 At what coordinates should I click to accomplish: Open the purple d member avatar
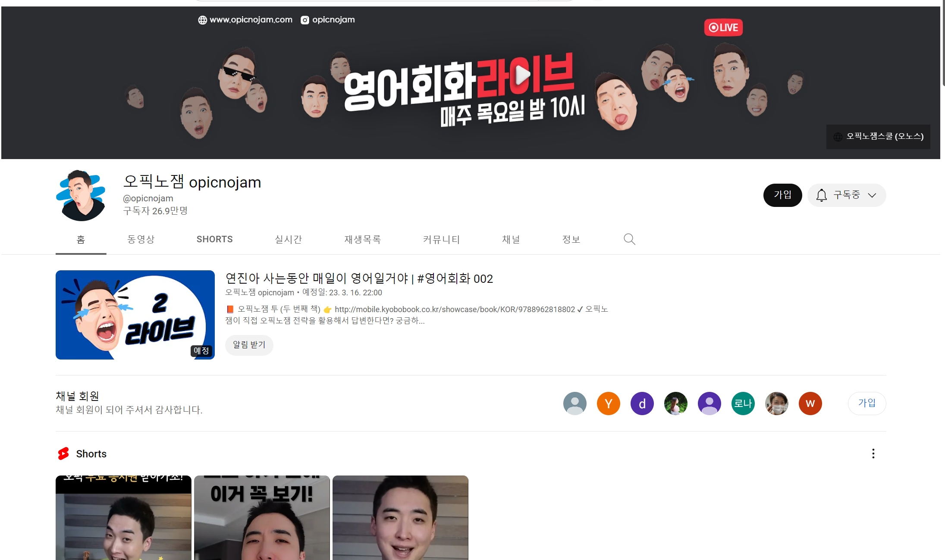(x=642, y=404)
